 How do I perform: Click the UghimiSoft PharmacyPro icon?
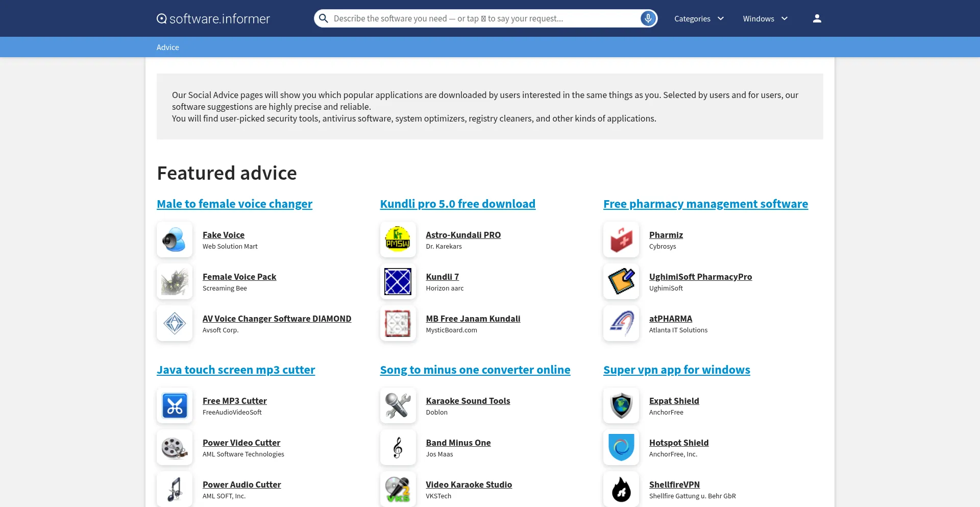(x=621, y=281)
